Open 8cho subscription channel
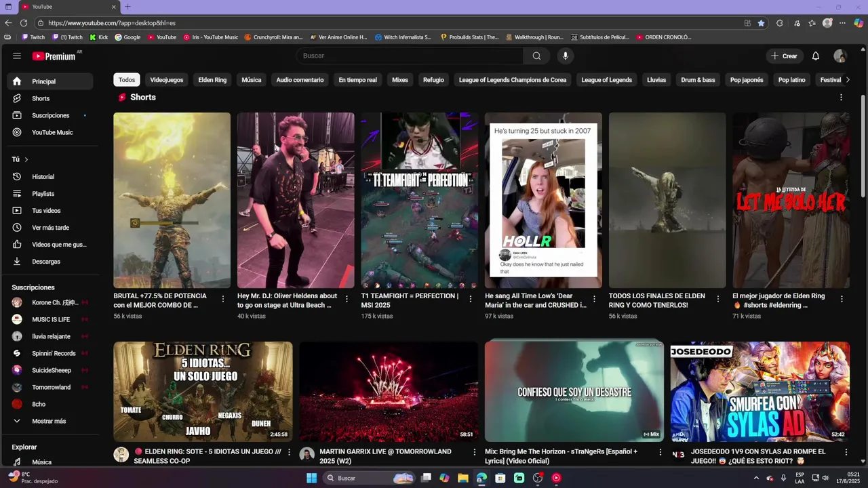868x488 pixels. (50, 404)
